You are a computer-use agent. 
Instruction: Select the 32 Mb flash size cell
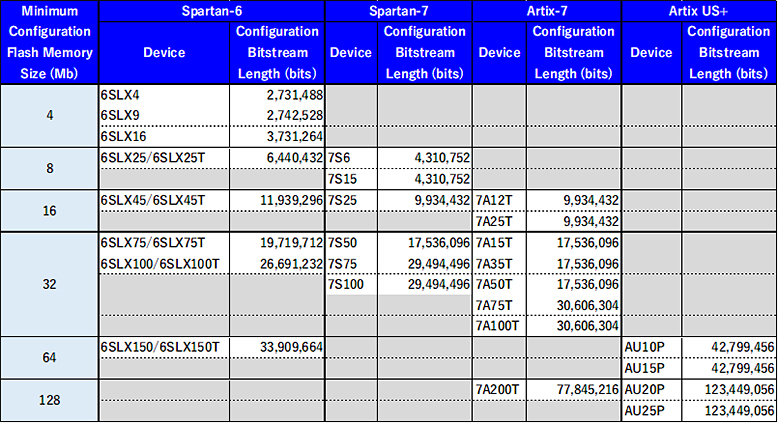point(50,284)
